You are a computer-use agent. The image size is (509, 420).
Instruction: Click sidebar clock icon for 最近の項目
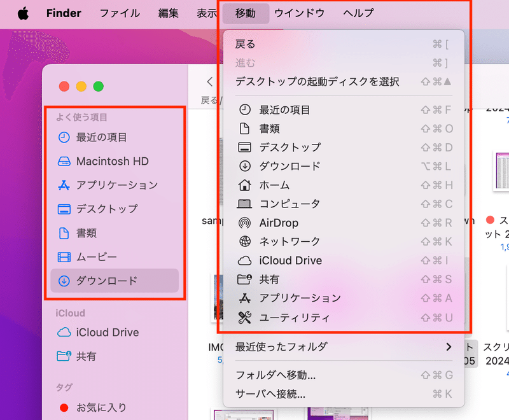tap(64, 137)
